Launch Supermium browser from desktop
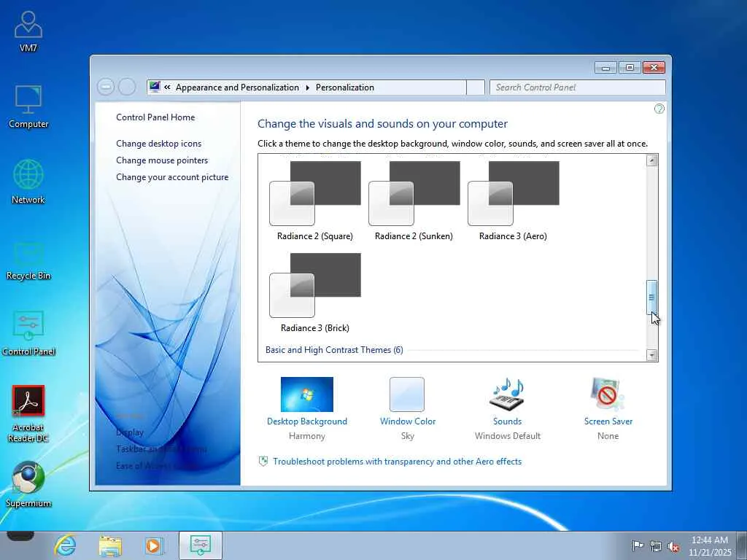This screenshot has height=560, width=747. pos(28,484)
